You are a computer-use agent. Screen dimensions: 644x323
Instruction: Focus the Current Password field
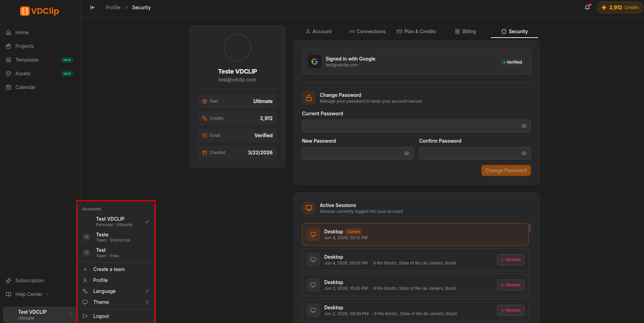point(416,126)
